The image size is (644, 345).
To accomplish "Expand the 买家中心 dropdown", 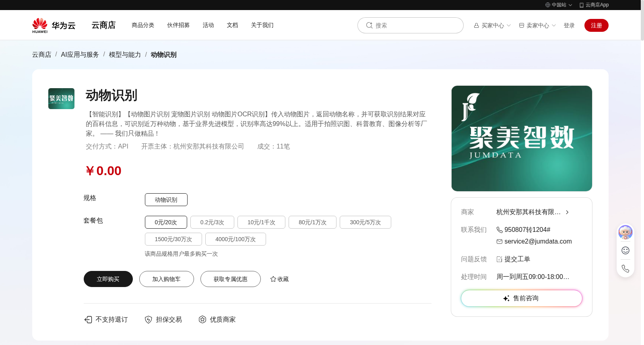I will coord(509,25).
